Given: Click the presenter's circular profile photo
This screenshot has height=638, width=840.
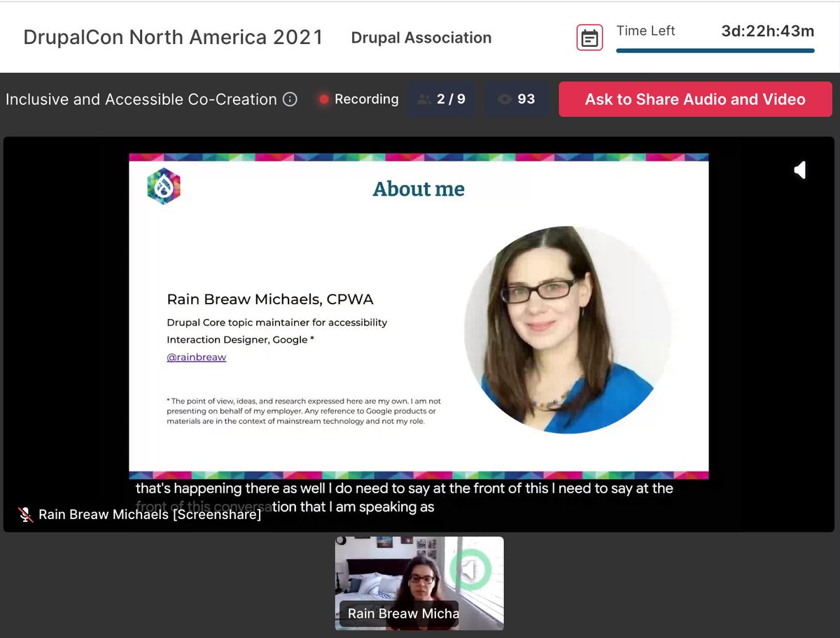Looking at the screenshot, I should (x=568, y=329).
